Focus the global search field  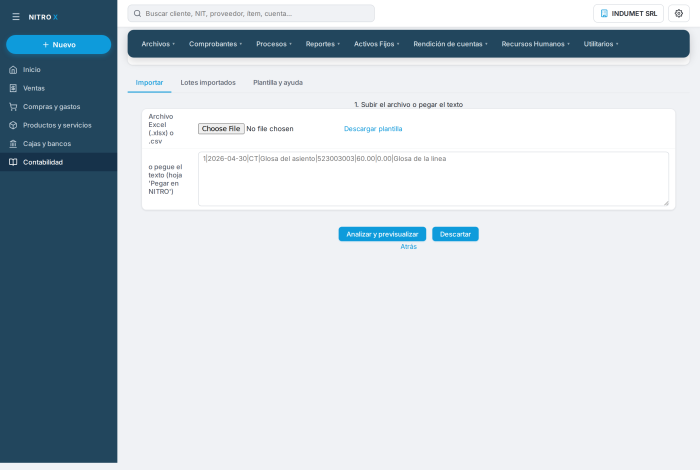pos(251,13)
